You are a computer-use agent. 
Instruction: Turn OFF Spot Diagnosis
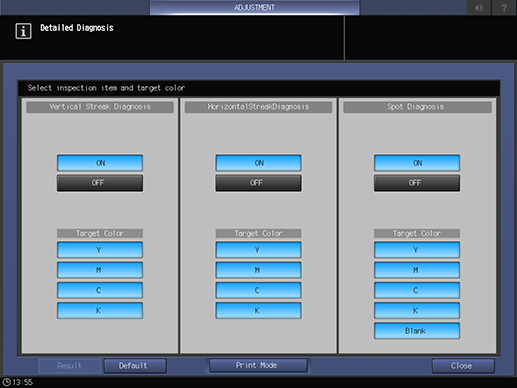(417, 183)
